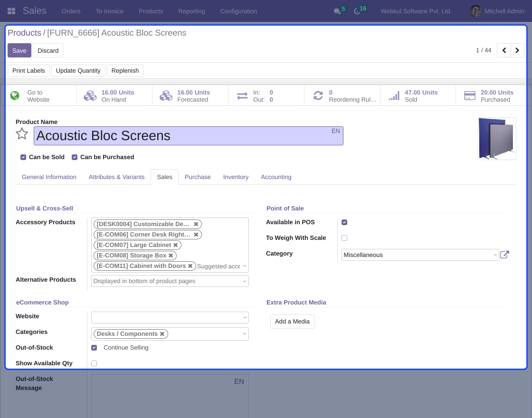The image size is (532, 418).
Task: Expand the Accessory Products dropdown arrow
Action: [x=245, y=266]
